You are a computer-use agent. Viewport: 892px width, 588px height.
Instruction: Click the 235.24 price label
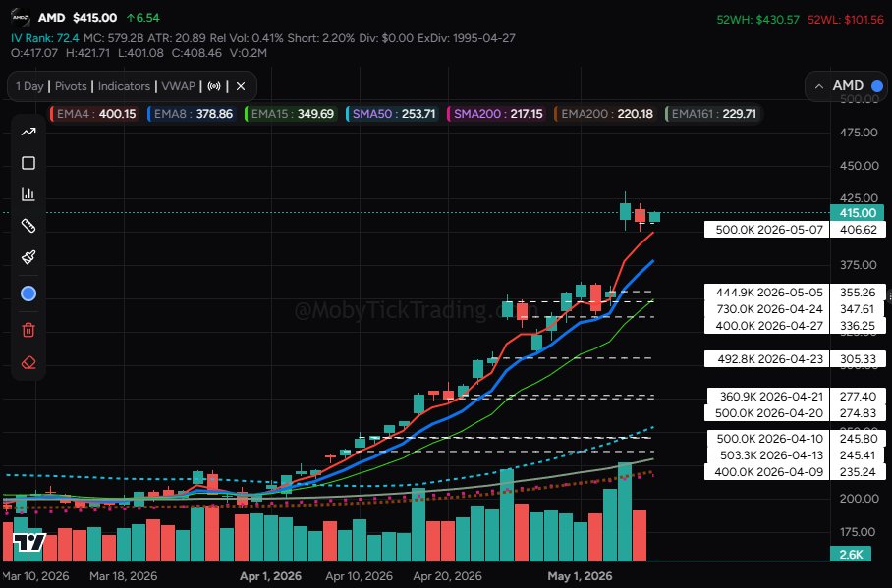(858, 471)
